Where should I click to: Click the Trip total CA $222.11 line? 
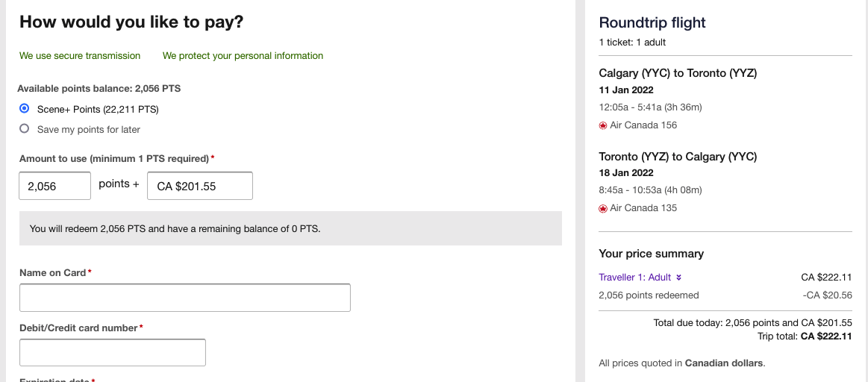point(805,336)
